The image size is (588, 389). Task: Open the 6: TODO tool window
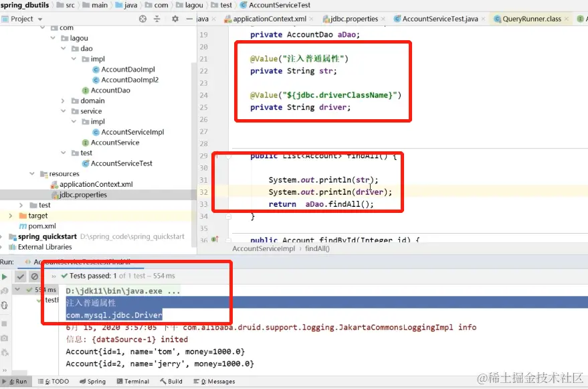[54, 382]
